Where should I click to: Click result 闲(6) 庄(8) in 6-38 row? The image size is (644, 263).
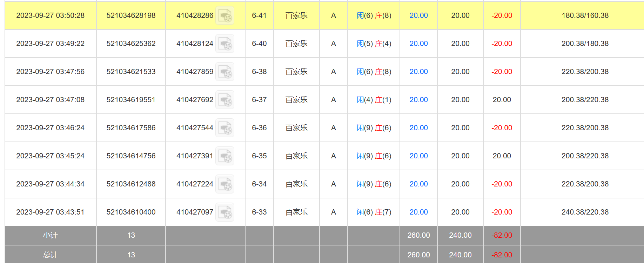tap(374, 72)
